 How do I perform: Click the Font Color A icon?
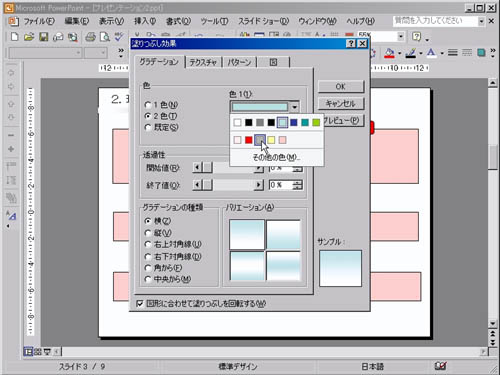coord(432,53)
